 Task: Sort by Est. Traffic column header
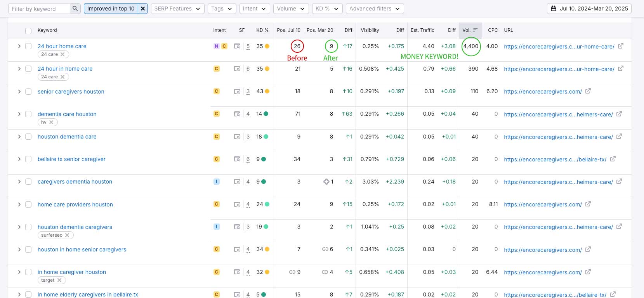point(422,30)
